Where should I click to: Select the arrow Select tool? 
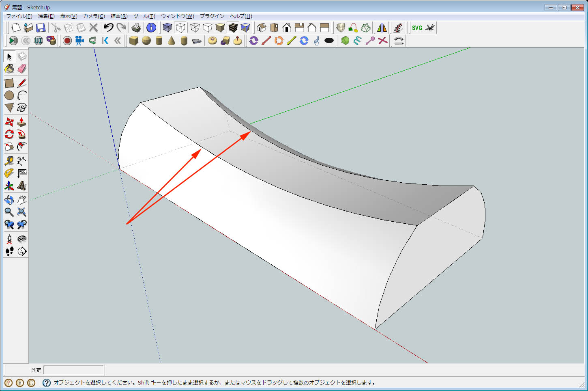tap(9, 56)
